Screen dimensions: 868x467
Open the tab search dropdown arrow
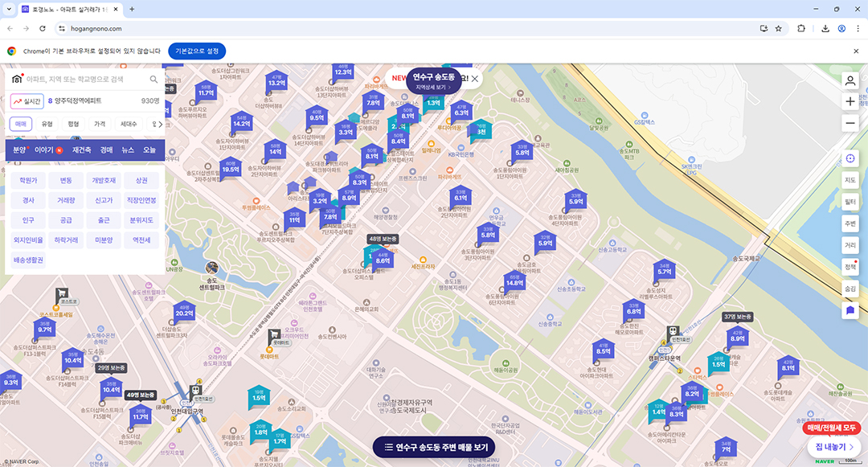click(9, 9)
